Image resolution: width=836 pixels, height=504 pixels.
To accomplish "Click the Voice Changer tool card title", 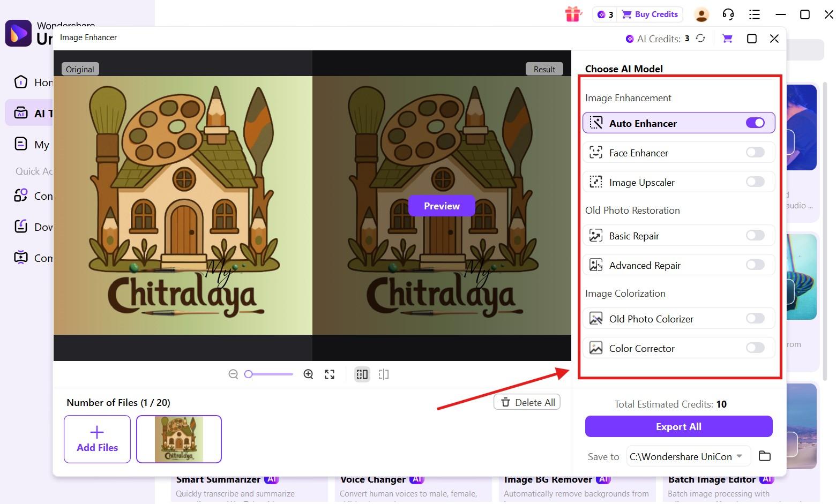I will (x=373, y=479).
